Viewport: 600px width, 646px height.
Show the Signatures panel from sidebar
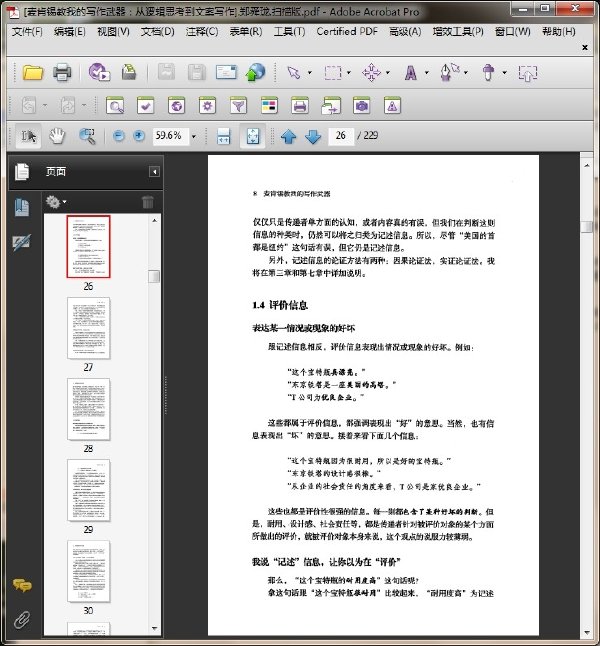click(21, 243)
